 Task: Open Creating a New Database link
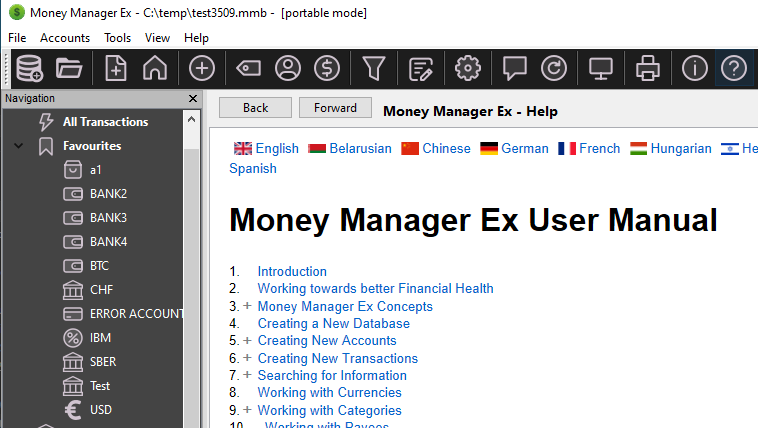coord(334,323)
